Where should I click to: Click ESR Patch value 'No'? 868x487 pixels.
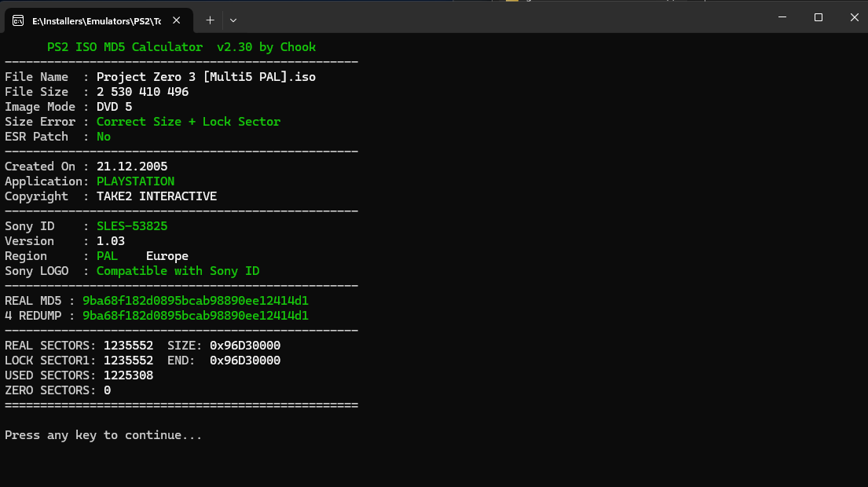[x=104, y=137]
